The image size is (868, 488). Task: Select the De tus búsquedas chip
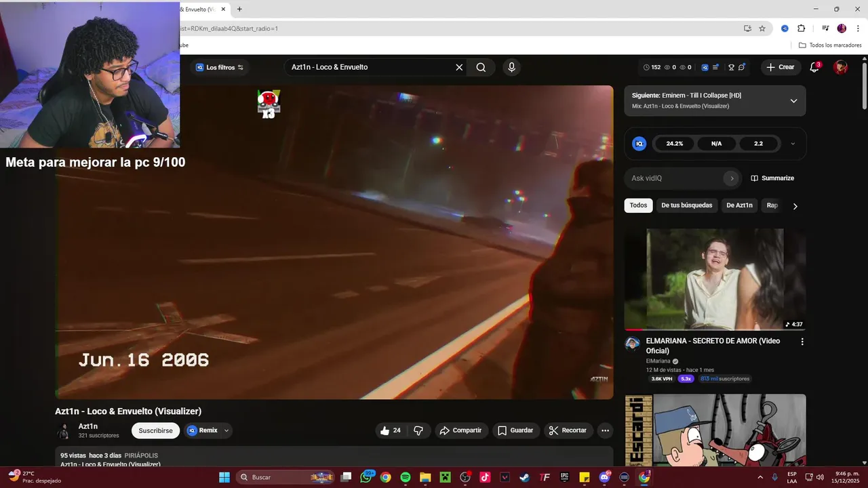687,205
